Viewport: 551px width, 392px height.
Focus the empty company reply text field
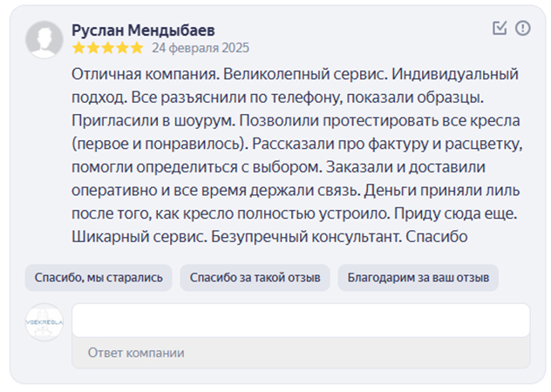(301, 321)
